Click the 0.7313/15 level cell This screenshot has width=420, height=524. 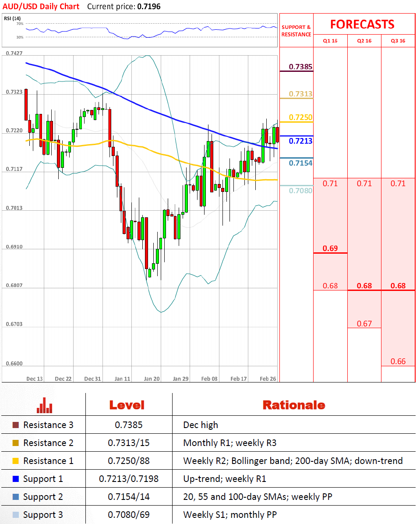pos(129,443)
